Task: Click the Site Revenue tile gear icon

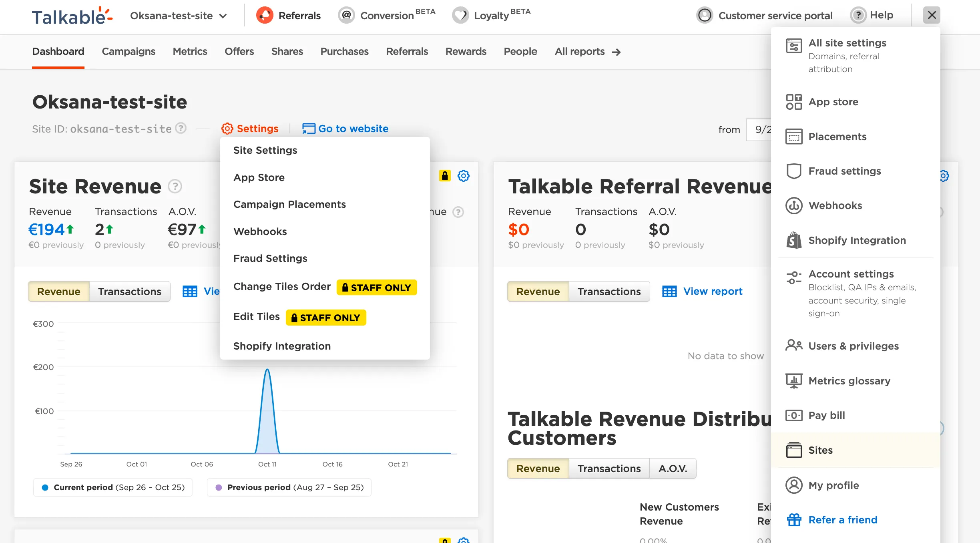Action: [464, 176]
